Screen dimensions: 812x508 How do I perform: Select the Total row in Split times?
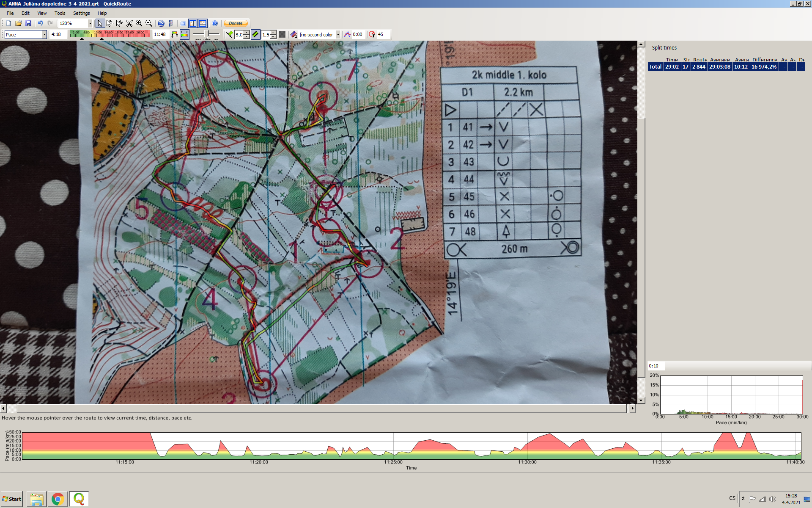coord(726,67)
